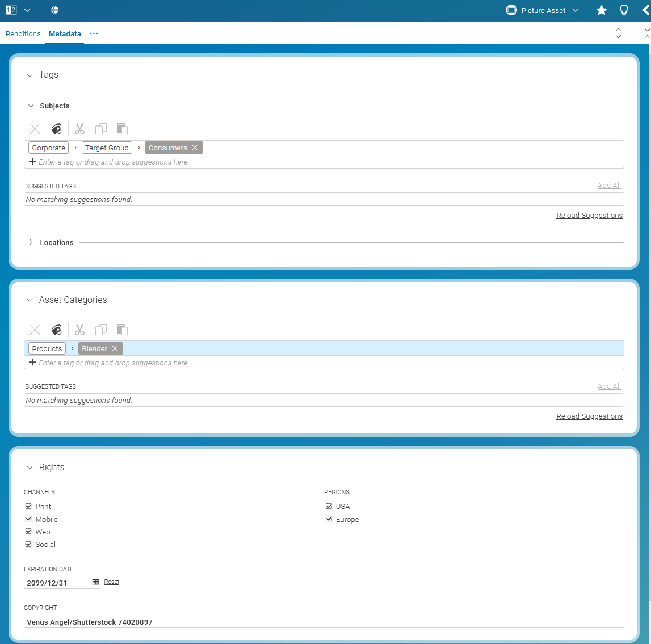Remove the Consumers tag
The image size is (651, 644).
click(195, 148)
